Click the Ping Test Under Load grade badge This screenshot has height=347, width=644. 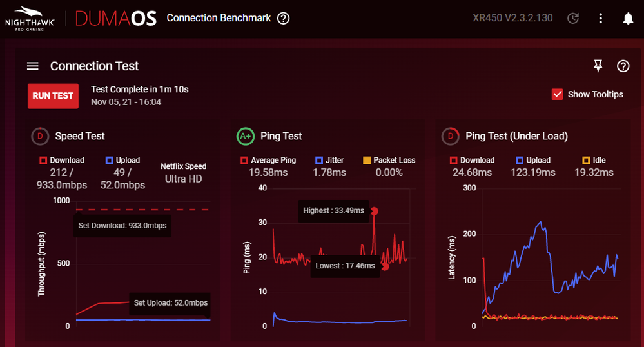click(449, 136)
